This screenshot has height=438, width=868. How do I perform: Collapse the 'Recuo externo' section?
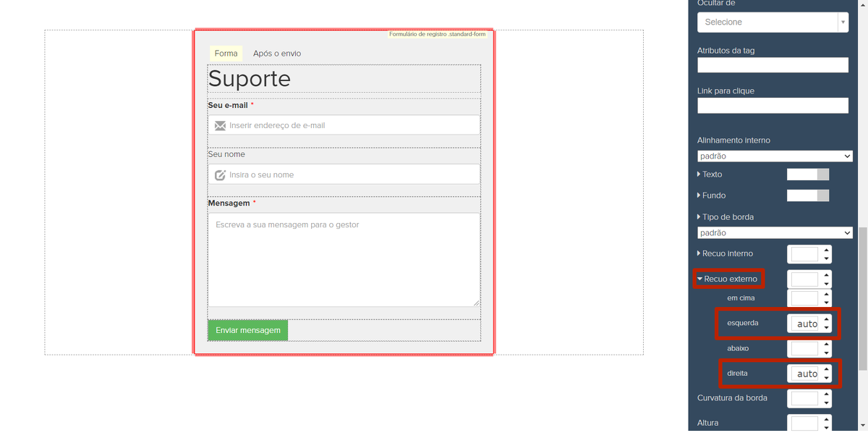pos(728,279)
